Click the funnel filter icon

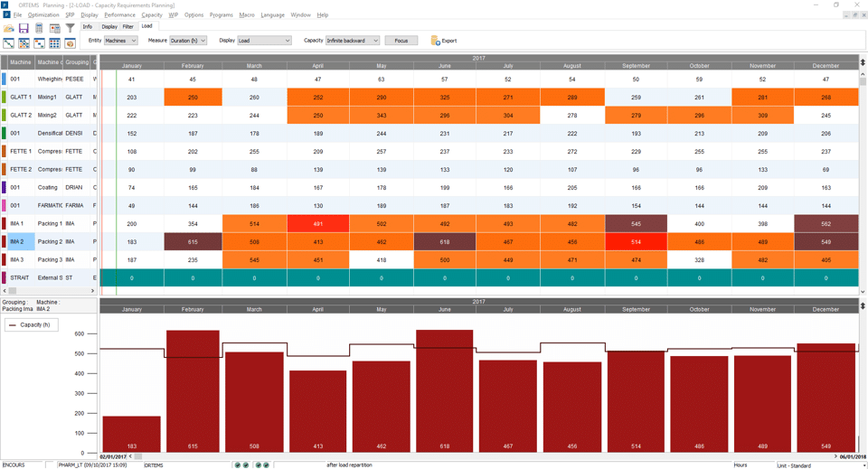(70, 28)
